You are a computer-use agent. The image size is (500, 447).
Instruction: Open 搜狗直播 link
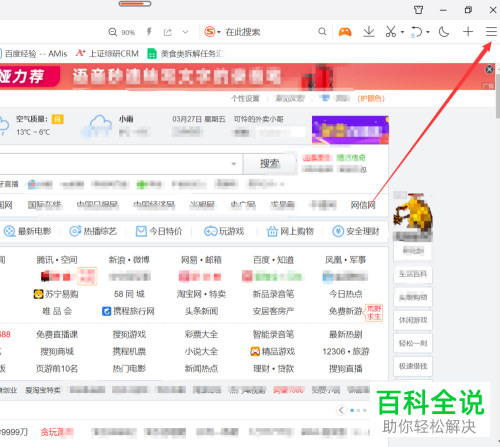pos(346,369)
